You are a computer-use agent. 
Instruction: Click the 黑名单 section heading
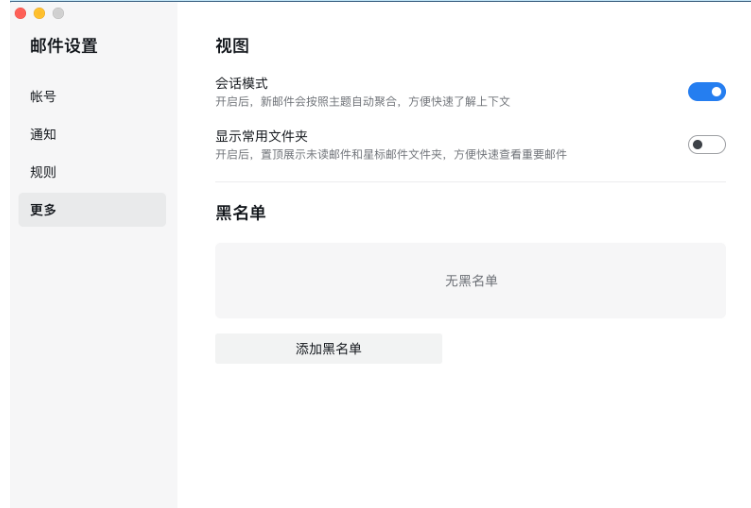240,213
